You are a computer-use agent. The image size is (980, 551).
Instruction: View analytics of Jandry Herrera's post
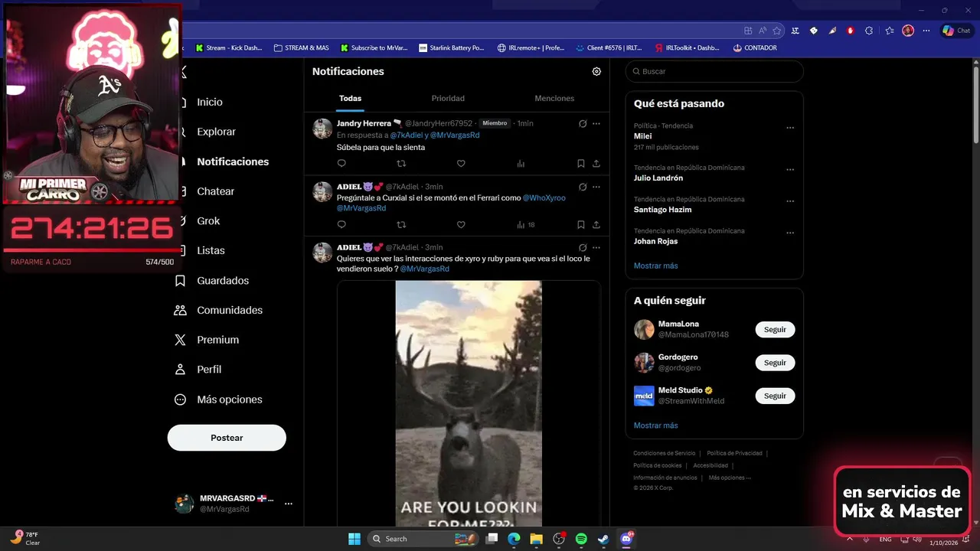(521, 163)
